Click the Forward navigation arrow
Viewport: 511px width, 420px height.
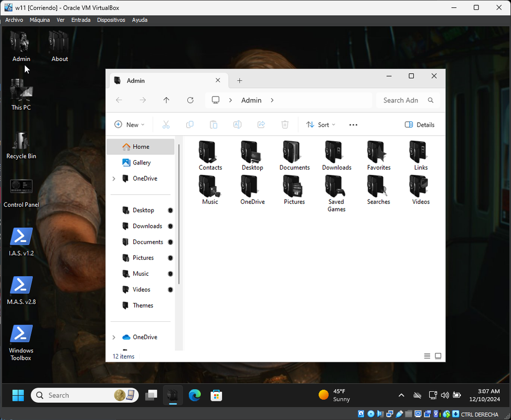143,100
